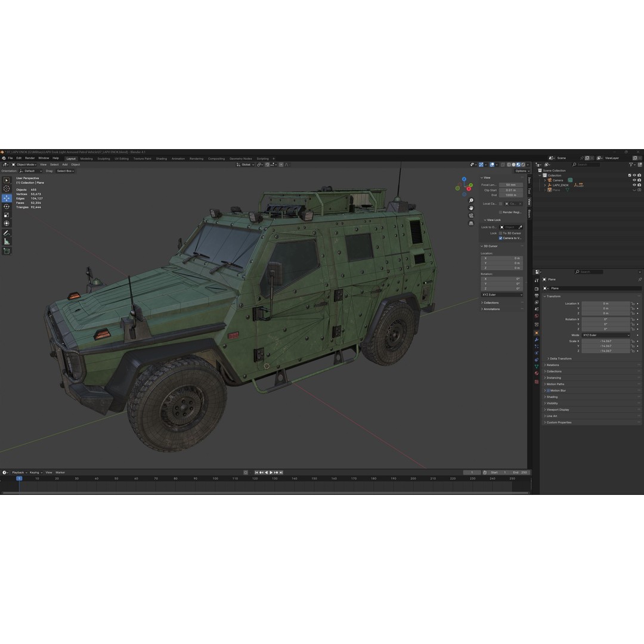This screenshot has width=644, height=644.
Task: Uncheck Camera to View lock
Action: tap(501, 238)
